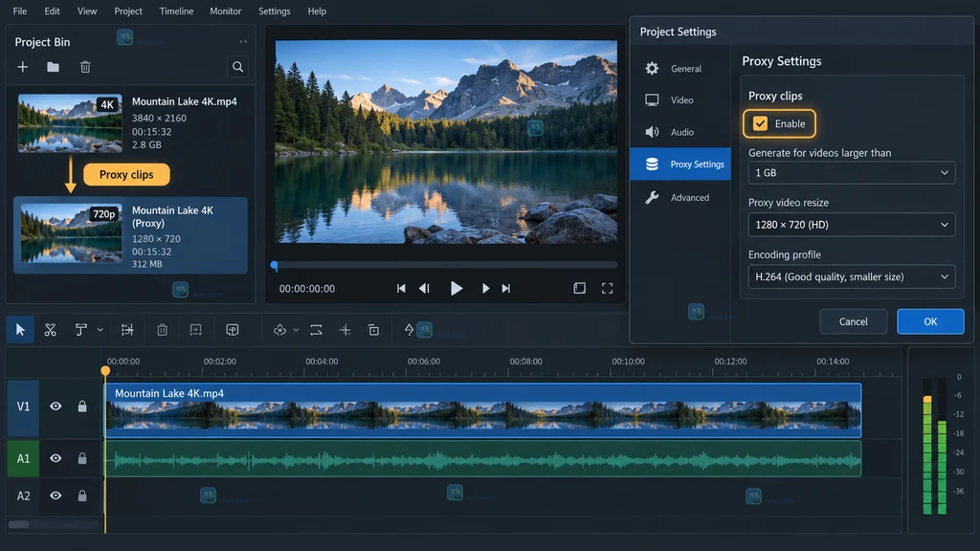This screenshot has height=551, width=980.
Task: Toggle the A2 track eye icon
Action: coord(56,496)
